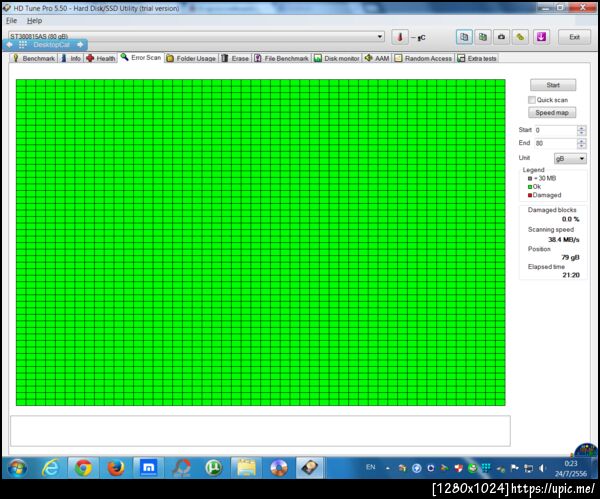Launch Internet Explorer from taskbar
600x499 pixels.
tap(50, 468)
